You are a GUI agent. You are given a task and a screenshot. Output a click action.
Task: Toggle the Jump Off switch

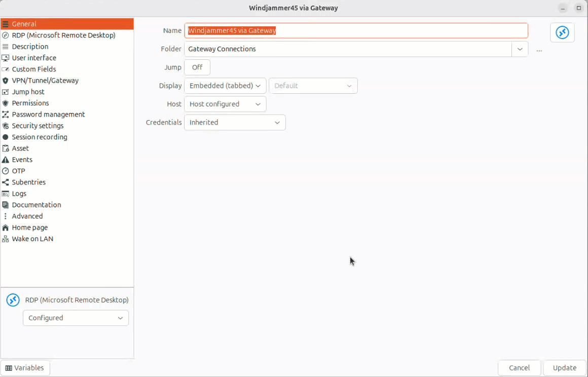(197, 67)
